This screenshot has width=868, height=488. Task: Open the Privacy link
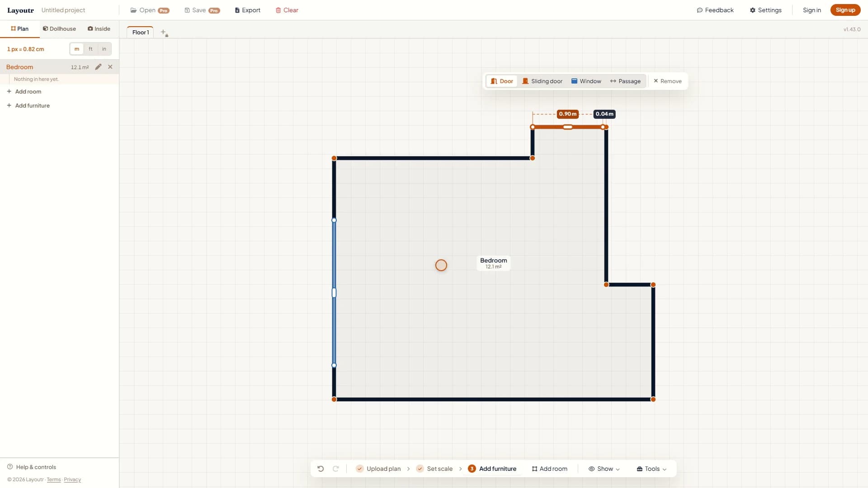(72, 479)
